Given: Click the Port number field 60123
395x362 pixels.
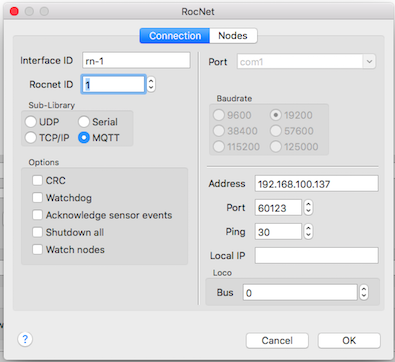Looking at the screenshot, I should [x=278, y=208].
